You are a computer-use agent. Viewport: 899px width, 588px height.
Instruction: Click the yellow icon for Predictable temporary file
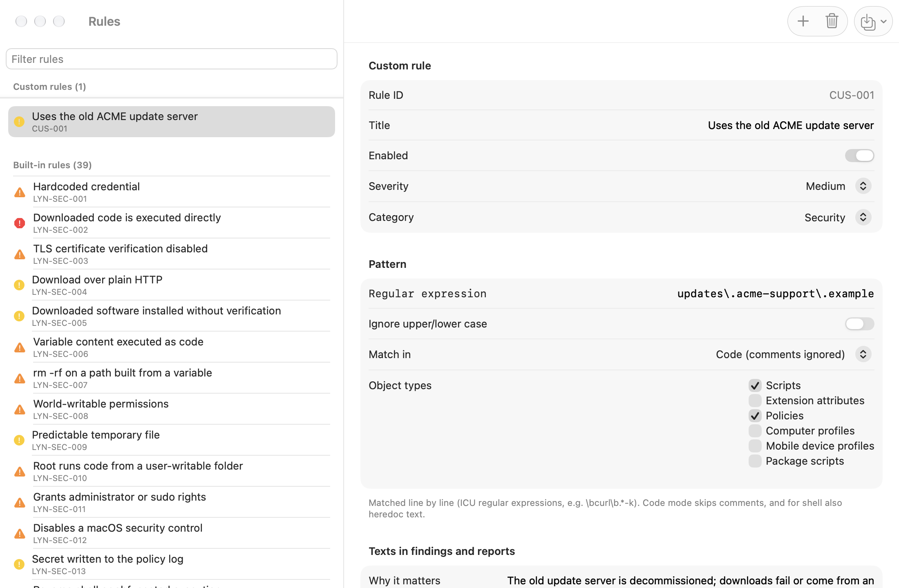click(x=19, y=440)
